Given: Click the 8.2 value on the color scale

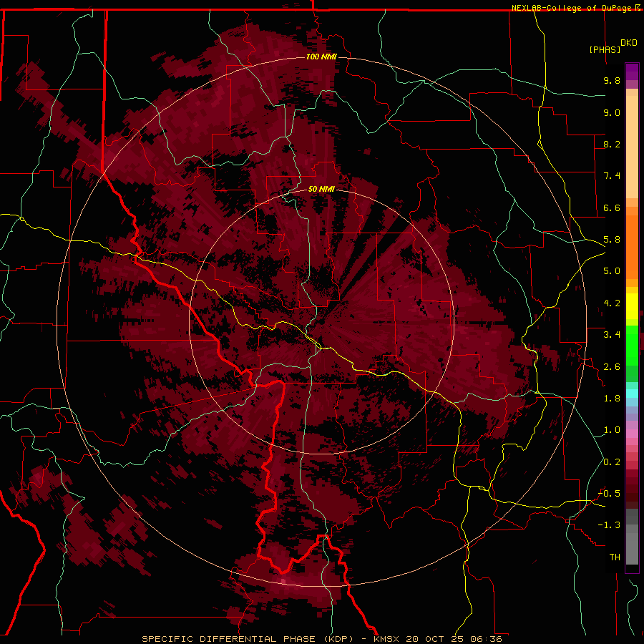Looking at the screenshot, I should (612, 144).
